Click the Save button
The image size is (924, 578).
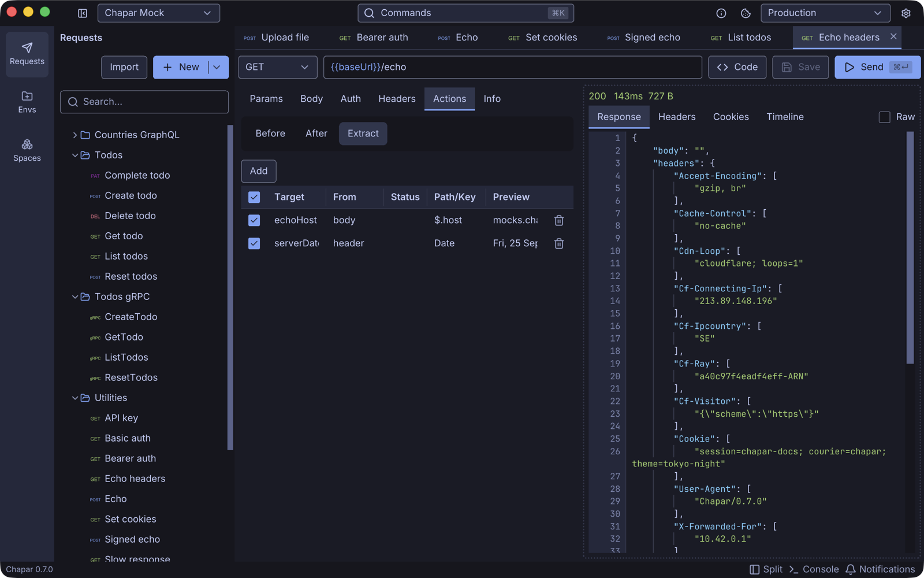tap(800, 67)
